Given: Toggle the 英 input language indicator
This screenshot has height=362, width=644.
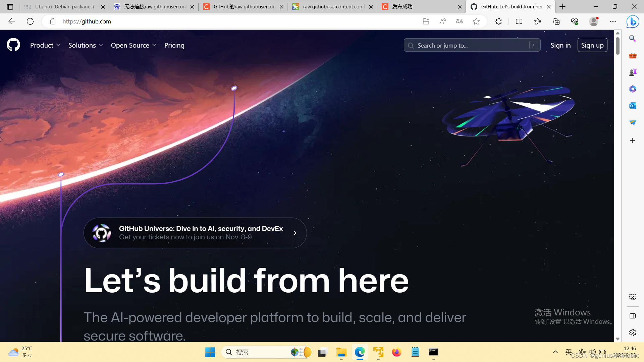Looking at the screenshot, I should [569, 352].
